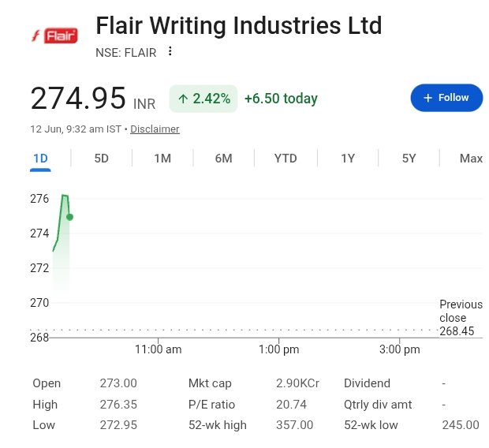
Task: Click the plus icon on the Follow button
Action: (427, 98)
